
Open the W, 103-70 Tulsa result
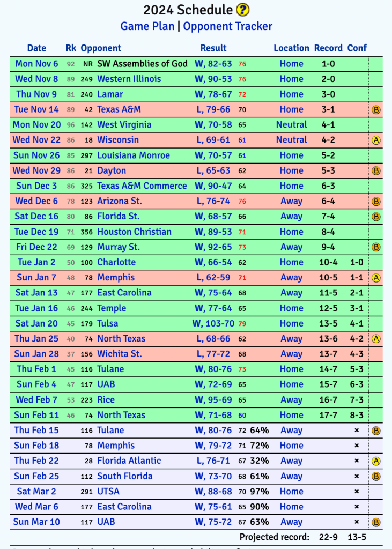[213, 323]
